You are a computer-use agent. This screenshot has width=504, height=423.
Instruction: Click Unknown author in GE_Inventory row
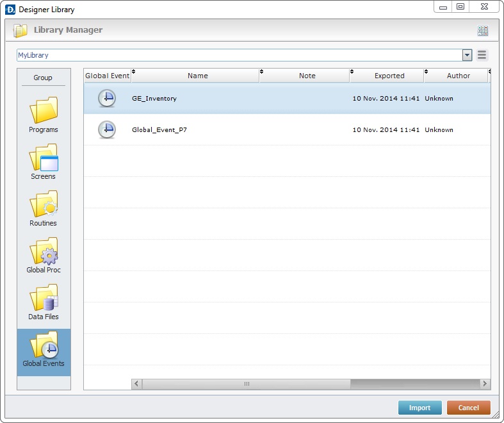[x=439, y=99]
